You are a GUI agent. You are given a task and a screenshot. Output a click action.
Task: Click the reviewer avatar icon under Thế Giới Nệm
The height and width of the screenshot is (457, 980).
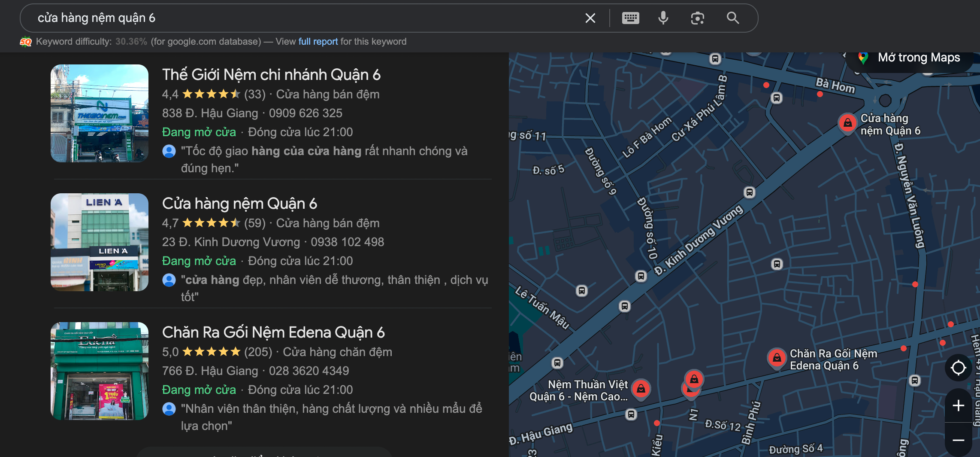169,151
